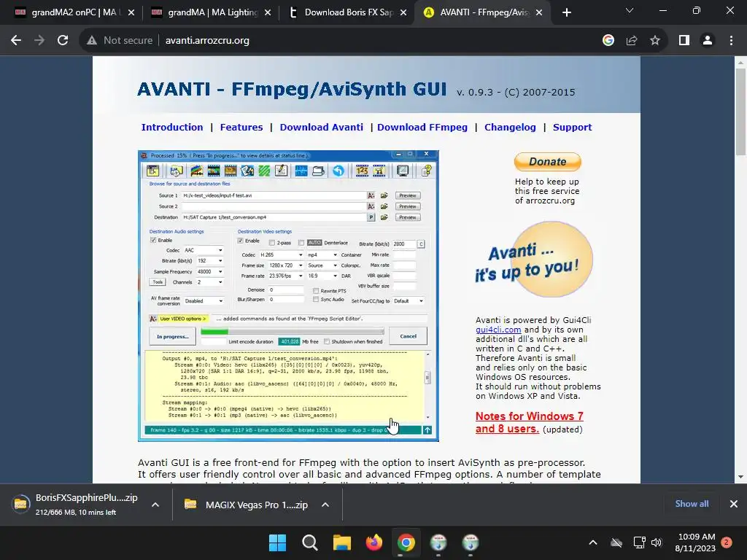Screen dimensions: 747x560
Task: Click the Chrome taskbar icon
Action: (x=406, y=542)
